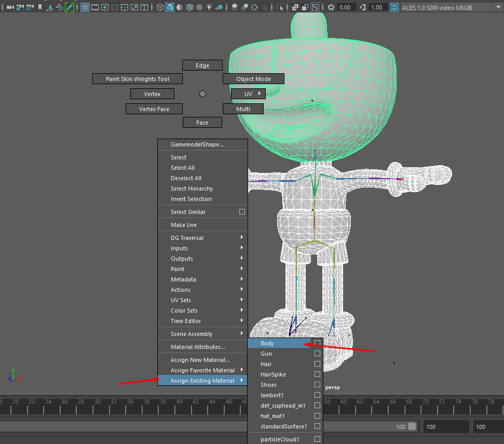The image size is (504, 444).
Task: Toggle the safe title icon
Action: coord(144,7)
